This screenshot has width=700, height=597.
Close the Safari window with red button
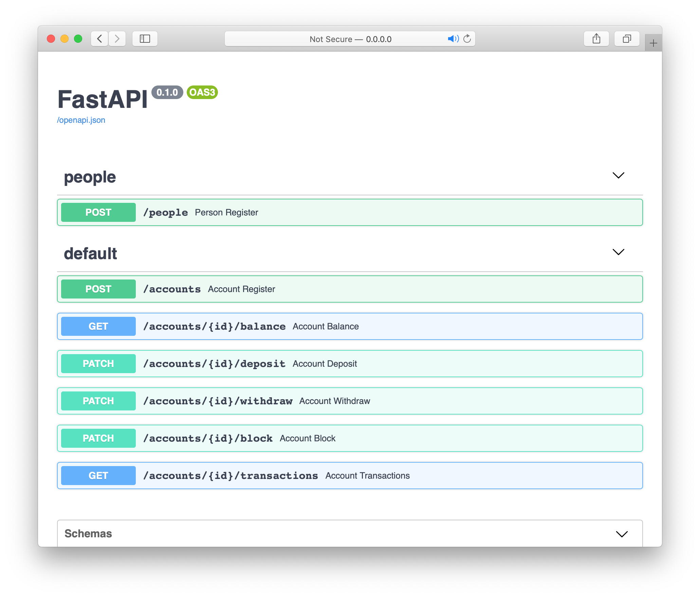(x=51, y=39)
